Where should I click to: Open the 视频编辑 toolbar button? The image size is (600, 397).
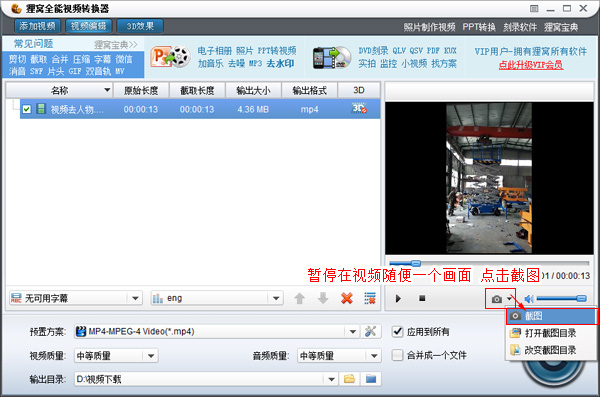tap(89, 26)
